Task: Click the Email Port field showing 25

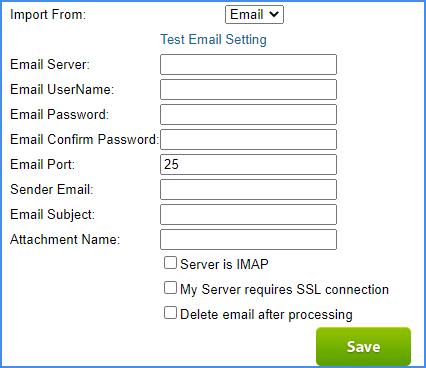Action: [x=248, y=164]
